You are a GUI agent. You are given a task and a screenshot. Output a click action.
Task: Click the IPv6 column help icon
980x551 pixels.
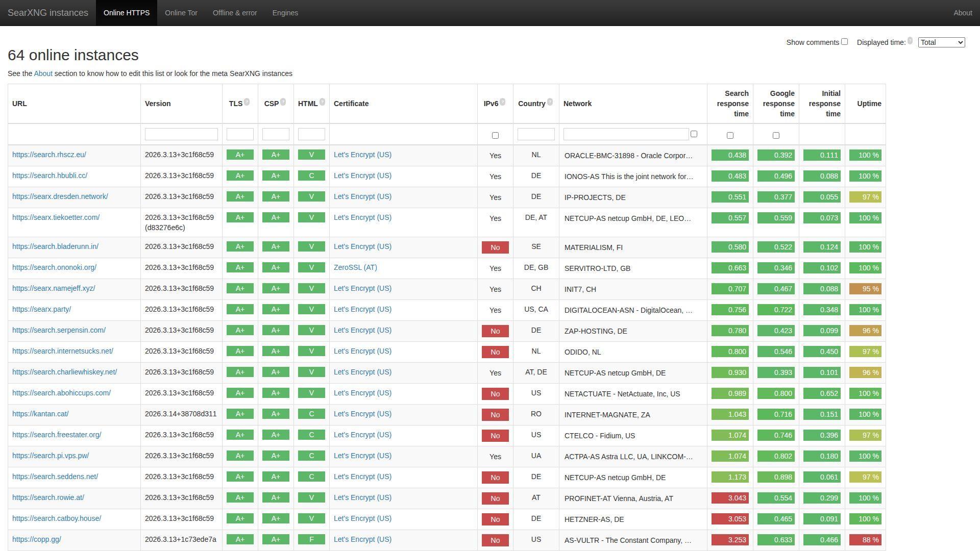click(503, 102)
